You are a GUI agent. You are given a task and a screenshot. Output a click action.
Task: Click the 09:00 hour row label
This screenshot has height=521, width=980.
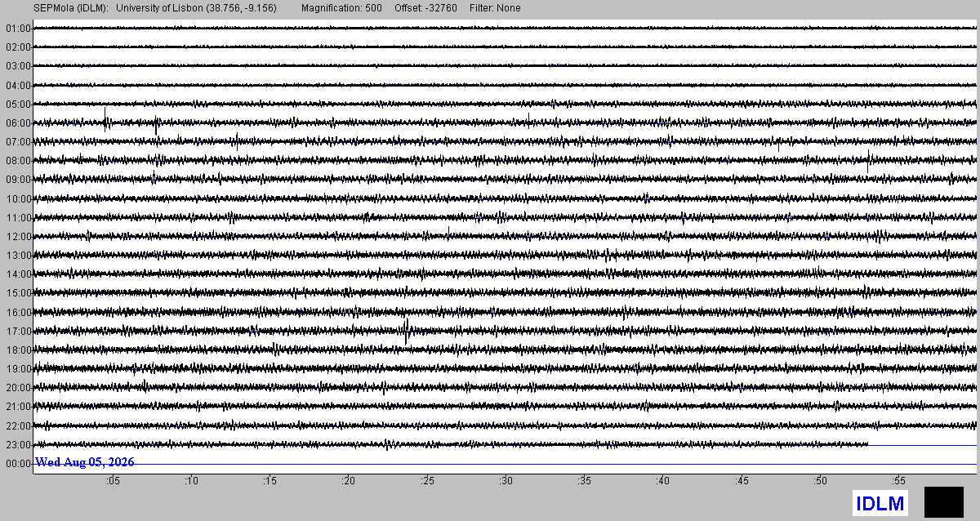pos(18,180)
